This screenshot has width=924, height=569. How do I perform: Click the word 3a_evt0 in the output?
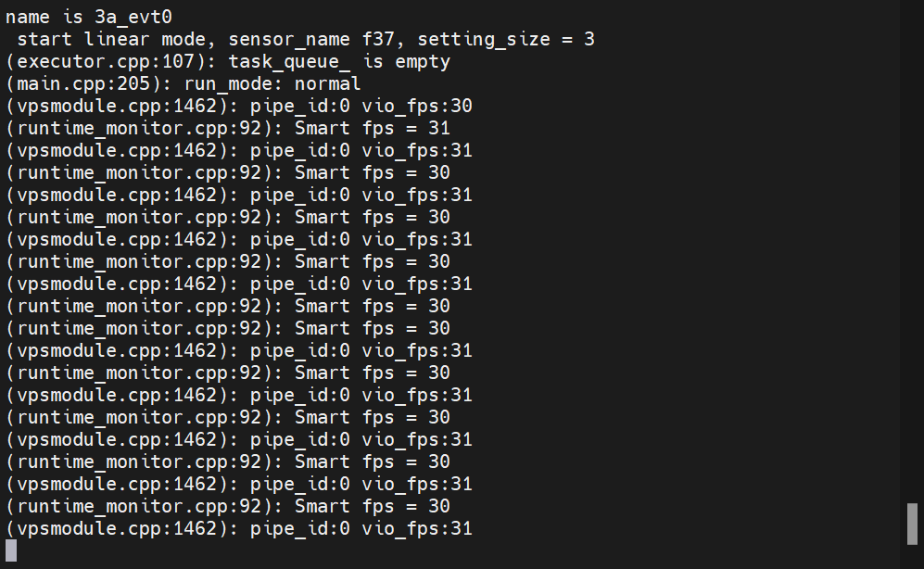tap(133, 17)
